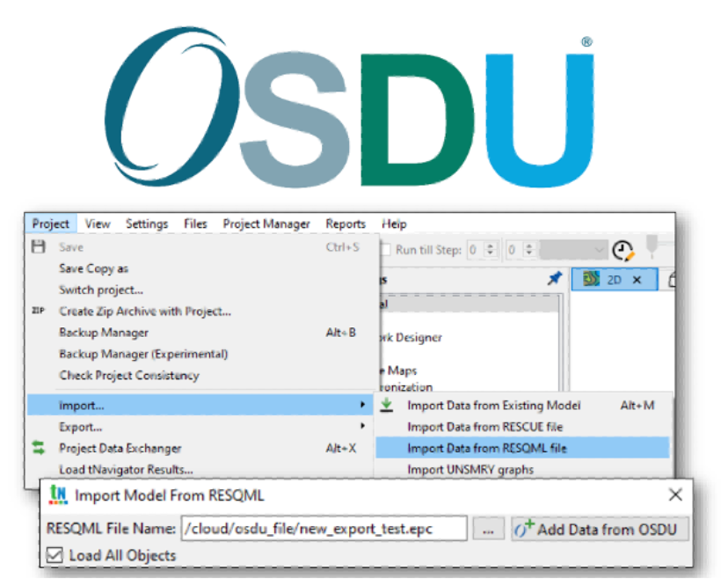The width and height of the screenshot is (728, 579).
Task: Adjust the second step number spinner
Action: pyautogui.click(x=528, y=250)
